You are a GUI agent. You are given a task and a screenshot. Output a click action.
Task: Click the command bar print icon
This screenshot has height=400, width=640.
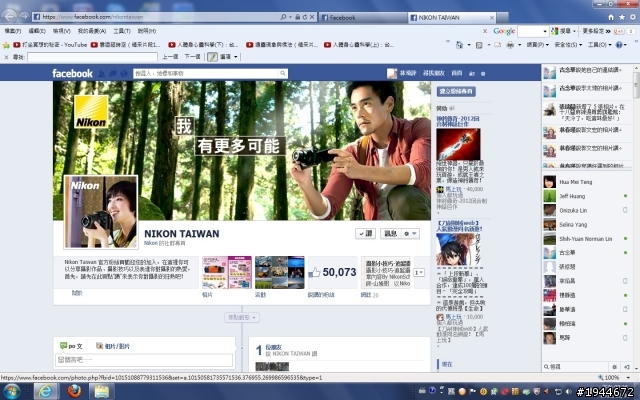510,45
